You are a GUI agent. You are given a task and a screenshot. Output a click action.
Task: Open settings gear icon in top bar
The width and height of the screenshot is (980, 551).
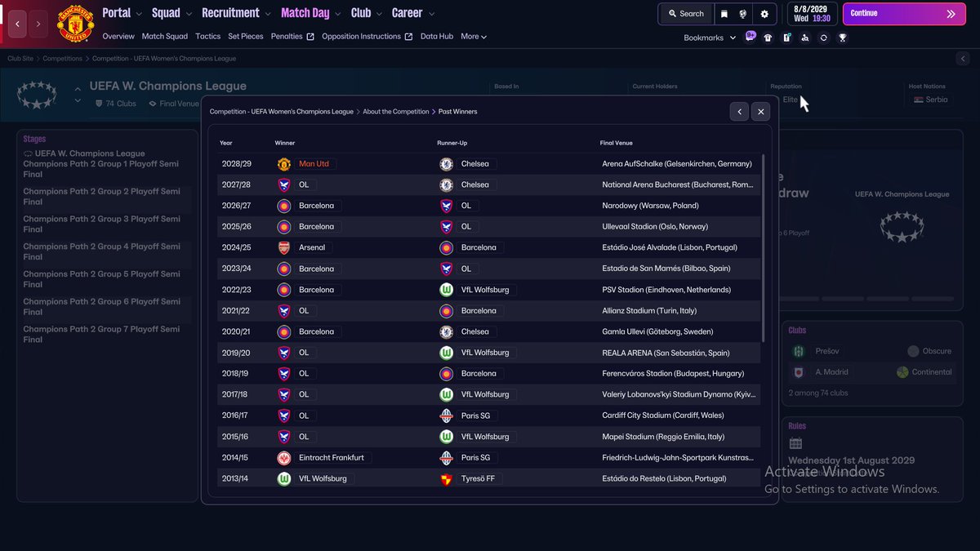pos(764,14)
